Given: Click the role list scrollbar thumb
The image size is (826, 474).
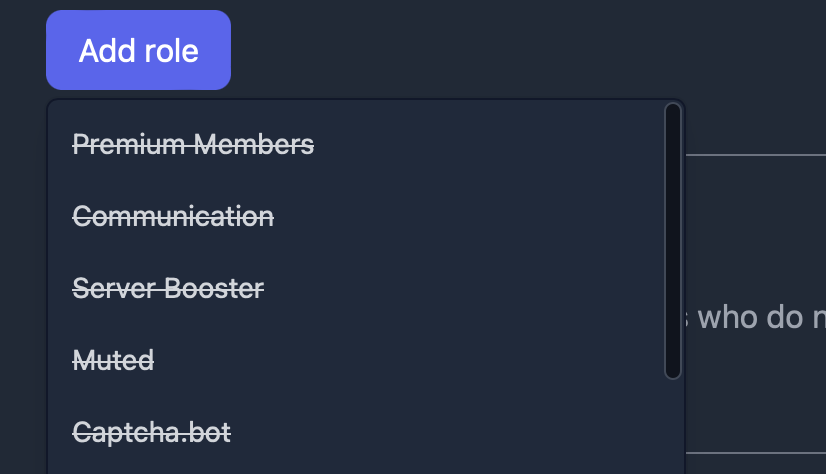Looking at the screenshot, I should [673, 240].
